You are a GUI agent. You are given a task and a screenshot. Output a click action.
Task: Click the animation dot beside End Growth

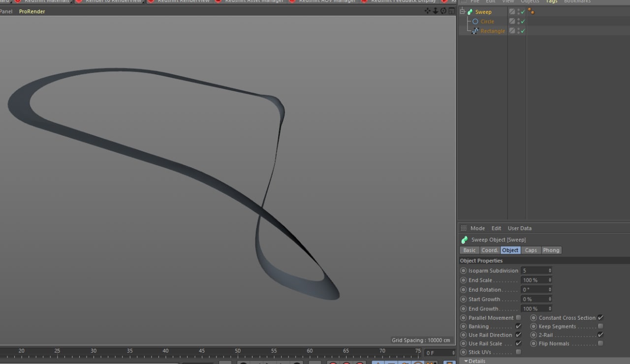463,309
